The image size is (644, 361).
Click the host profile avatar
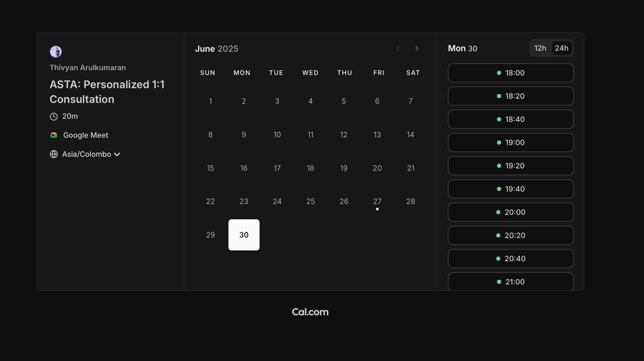[x=56, y=52]
